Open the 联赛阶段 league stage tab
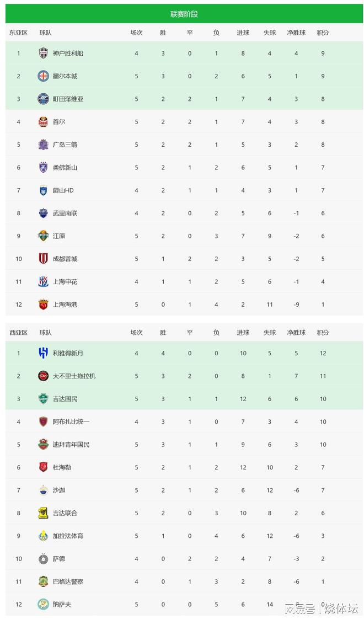Viewport: 364px width, 619px height. 184,14
